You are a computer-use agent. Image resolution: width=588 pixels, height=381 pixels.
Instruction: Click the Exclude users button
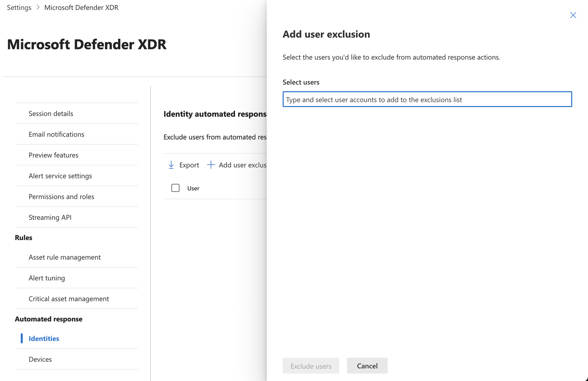310,366
